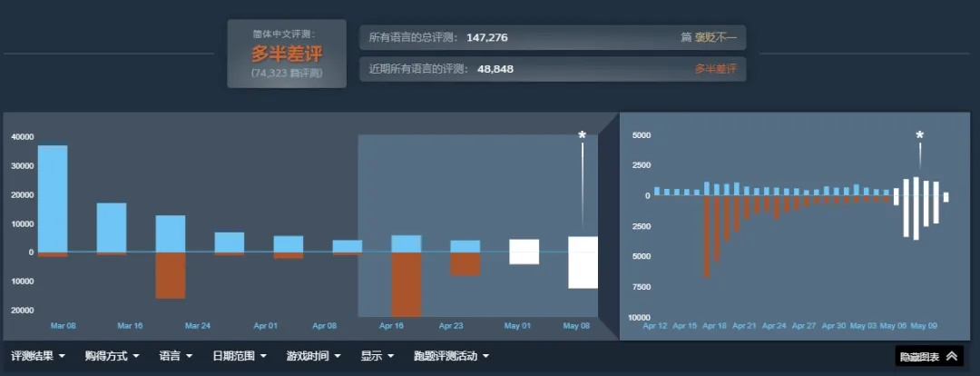
Task: Click the 褒贬不一 mixed rating label
Action: pos(716,37)
